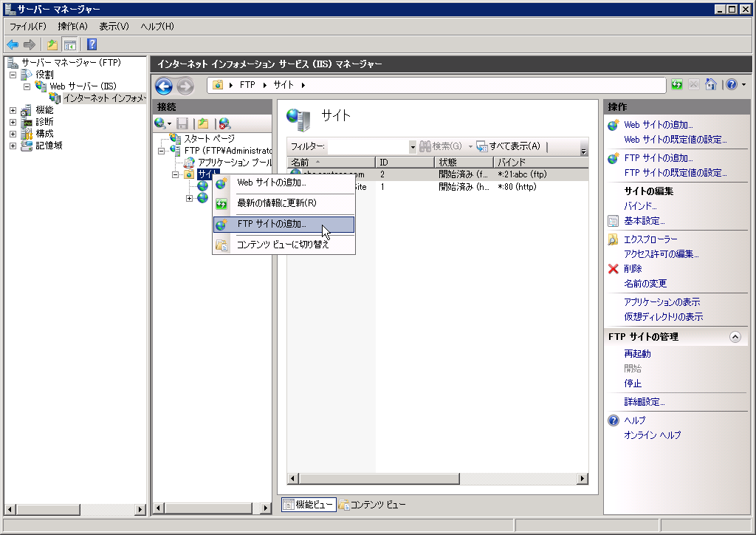Collapse the サイト node in the connections tree
Screen dimensions: 756x535
click(176, 174)
